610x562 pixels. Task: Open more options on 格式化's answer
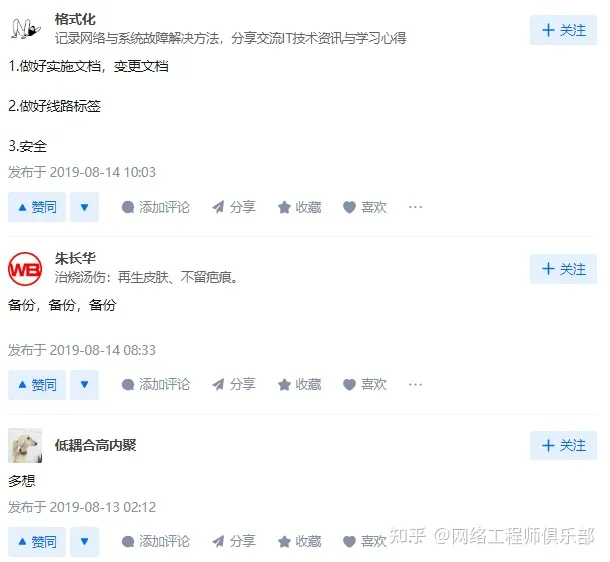415,207
